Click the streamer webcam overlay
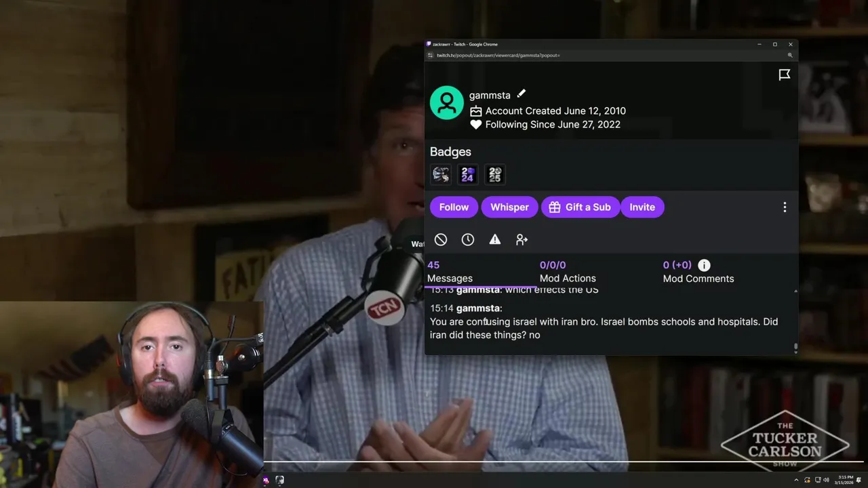 pos(132,394)
